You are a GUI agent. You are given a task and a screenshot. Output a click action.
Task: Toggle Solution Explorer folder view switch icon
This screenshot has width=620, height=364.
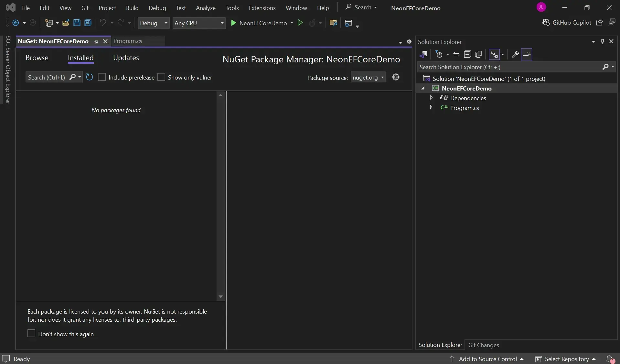423,54
